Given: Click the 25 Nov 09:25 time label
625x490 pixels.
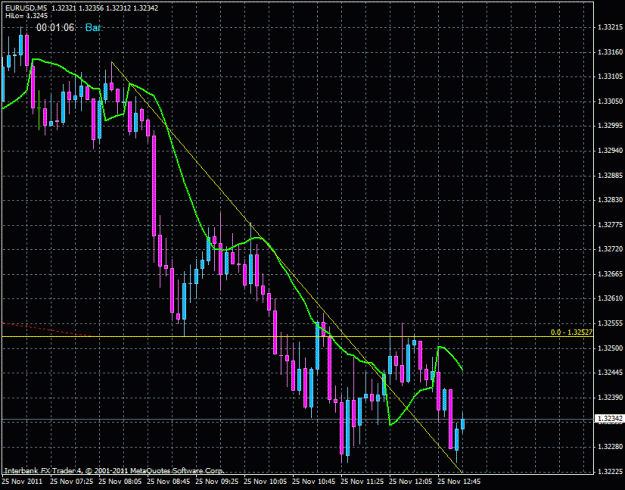Looking at the screenshot, I should pyautogui.click(x=217, y=481).
